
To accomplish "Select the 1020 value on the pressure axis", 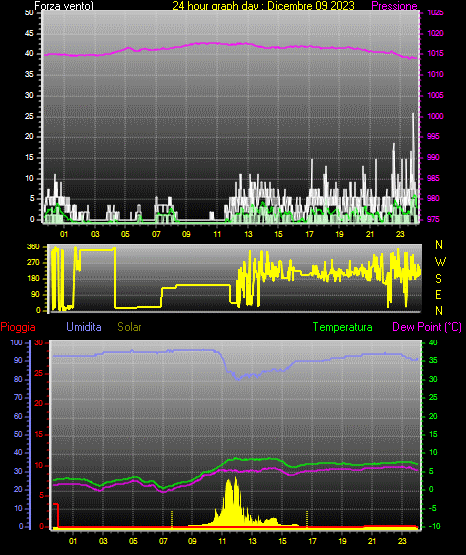I will pos(435,33).
